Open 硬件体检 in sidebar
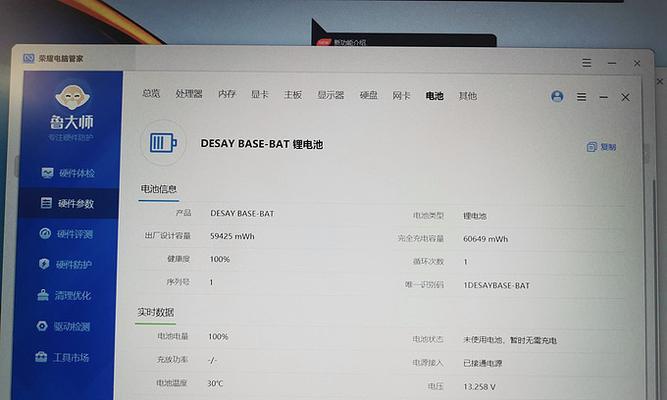This screenshot has height=400, width=667. 68,173
